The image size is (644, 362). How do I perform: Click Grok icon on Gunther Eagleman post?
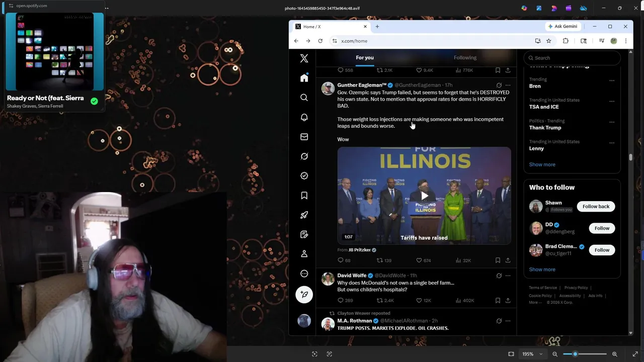[499, 85]
